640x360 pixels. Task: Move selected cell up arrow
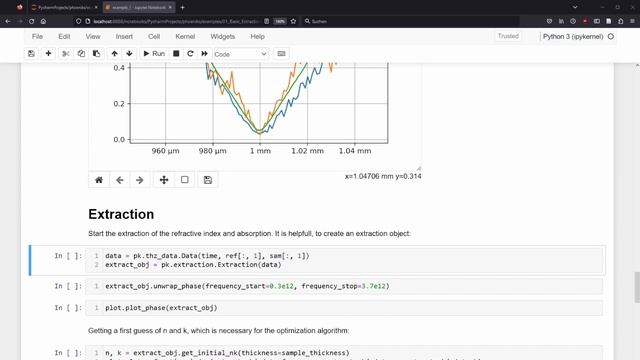point(115,54)
